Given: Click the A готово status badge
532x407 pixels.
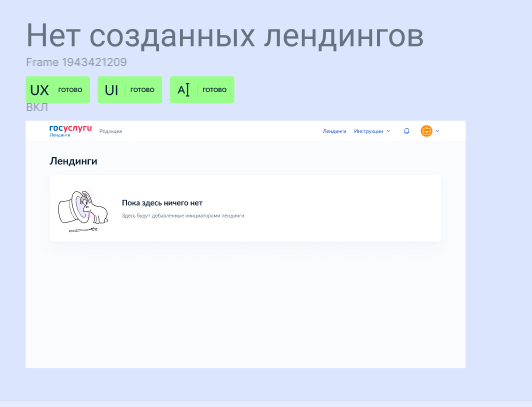Looking at the screenshot, I should coord(202,90).
